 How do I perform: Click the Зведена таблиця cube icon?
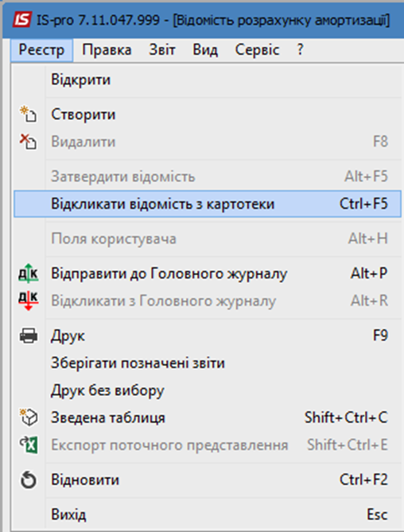[x=29, y=417]
